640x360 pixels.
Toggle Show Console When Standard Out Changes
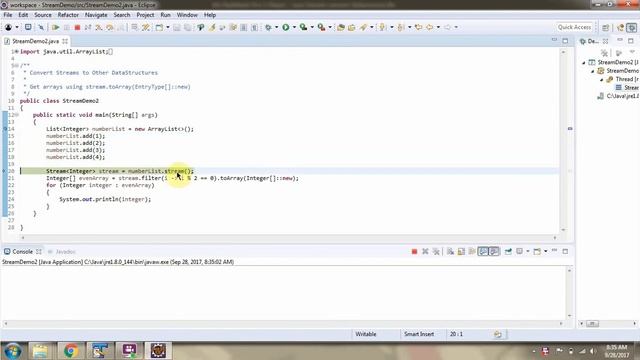[483, 251]
